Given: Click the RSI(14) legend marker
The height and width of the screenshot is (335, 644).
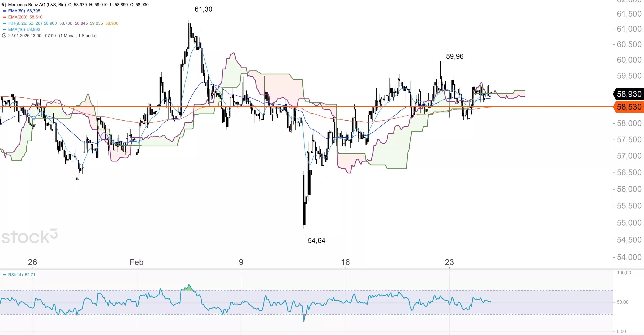Looking at the screenshot, I should [x=4, y=275].
